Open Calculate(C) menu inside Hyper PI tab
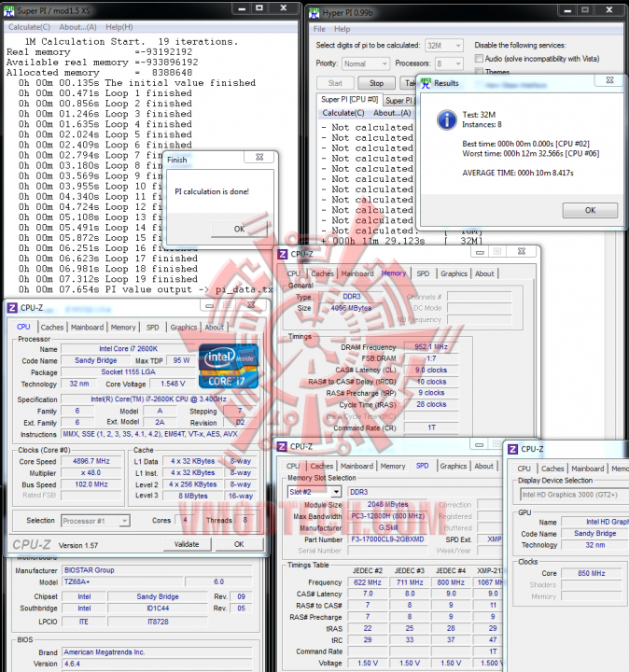 click(343, 113)
